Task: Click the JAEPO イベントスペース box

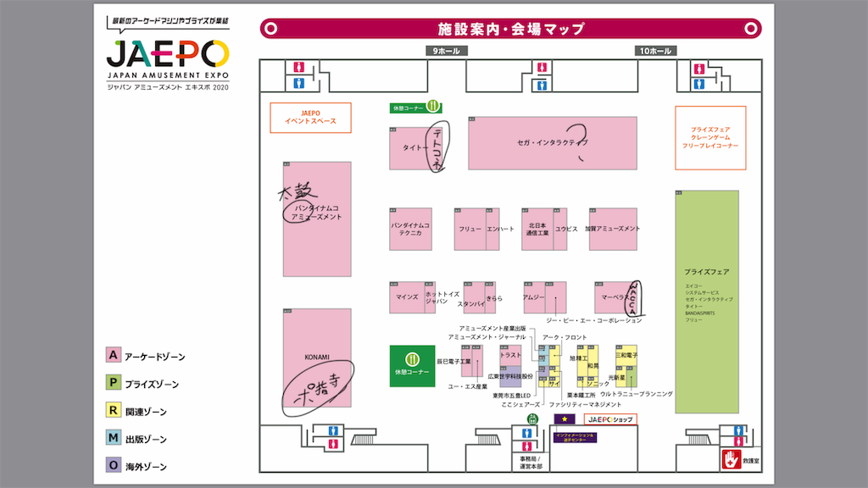Action: pos(310,117)
